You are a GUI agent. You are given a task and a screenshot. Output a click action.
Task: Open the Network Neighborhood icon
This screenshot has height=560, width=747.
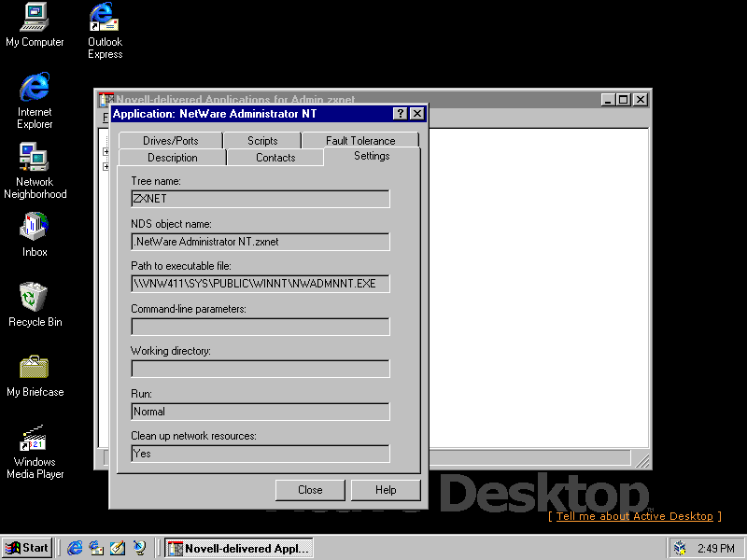tap(35, 171)
